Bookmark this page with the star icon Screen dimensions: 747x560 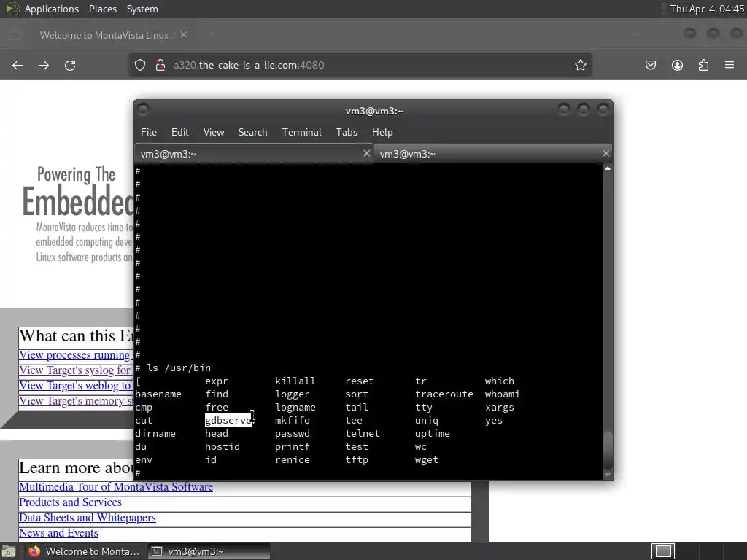click(580, 65)
